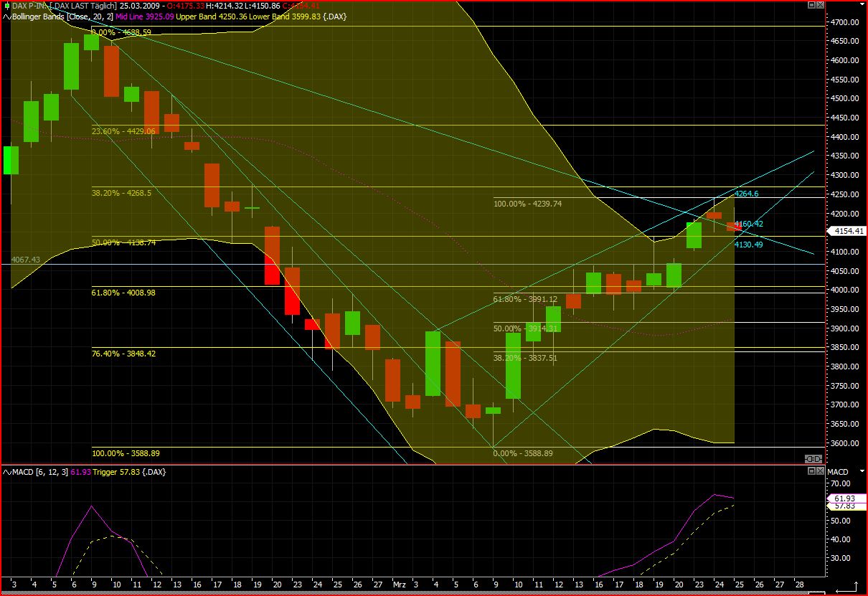Click the 38.20% - 3837.51 retracement label
Viewport: 868px width, 596px height.
tap(525, 358)
